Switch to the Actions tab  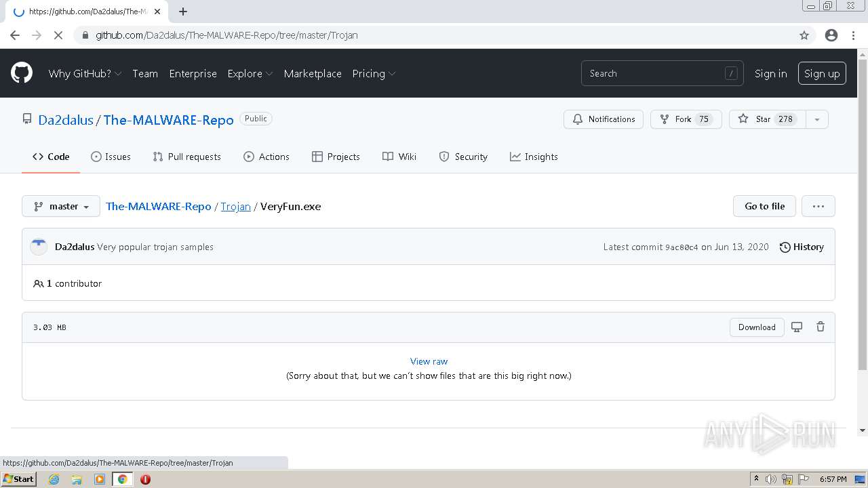click(x=267, y=157)
